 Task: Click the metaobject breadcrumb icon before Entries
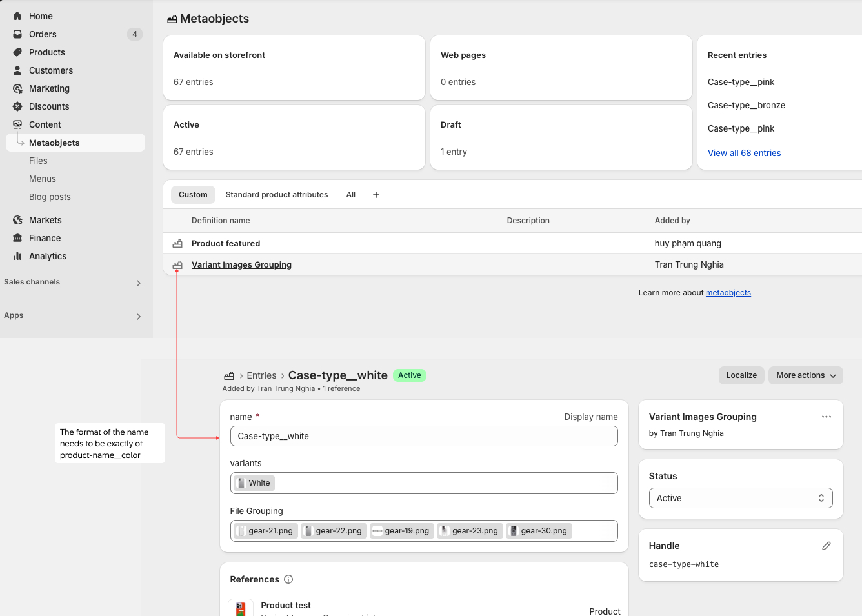point(229,375)
